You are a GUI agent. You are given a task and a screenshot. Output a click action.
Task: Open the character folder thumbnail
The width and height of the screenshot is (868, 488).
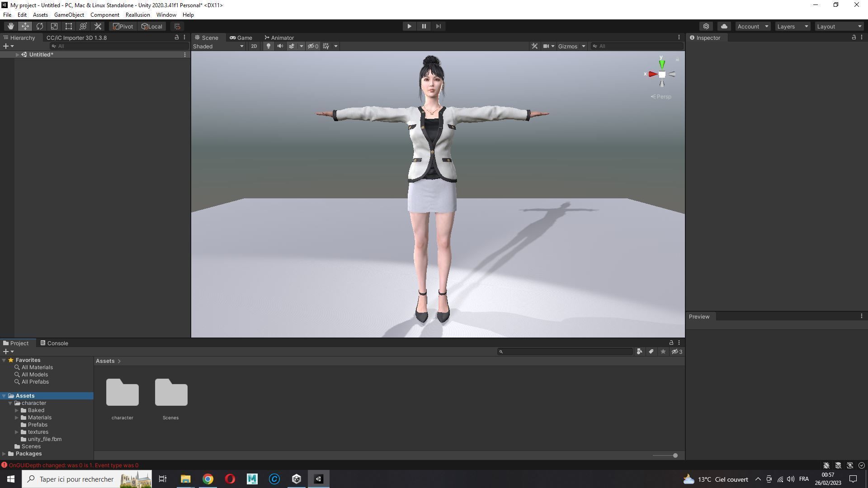(123, 393)
